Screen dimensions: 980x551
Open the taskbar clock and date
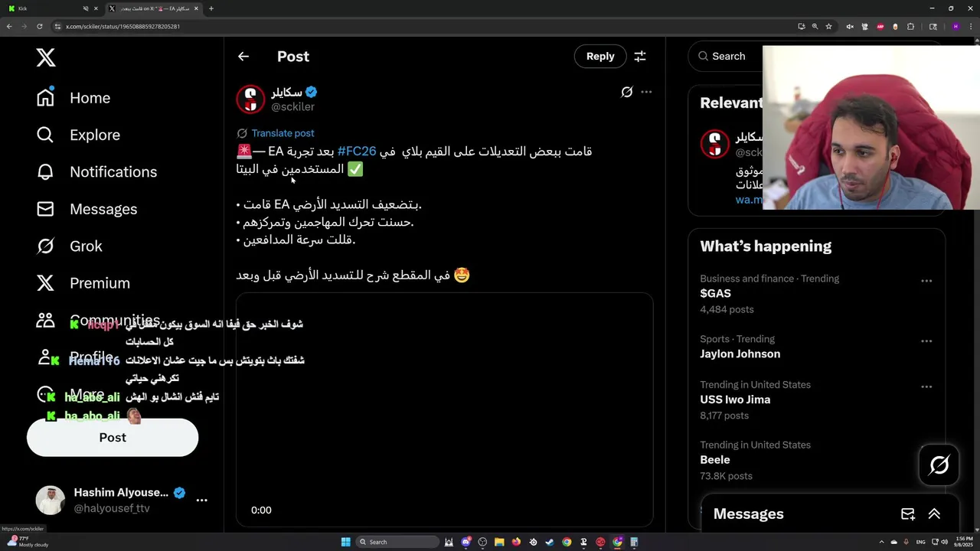click(964, 542)
